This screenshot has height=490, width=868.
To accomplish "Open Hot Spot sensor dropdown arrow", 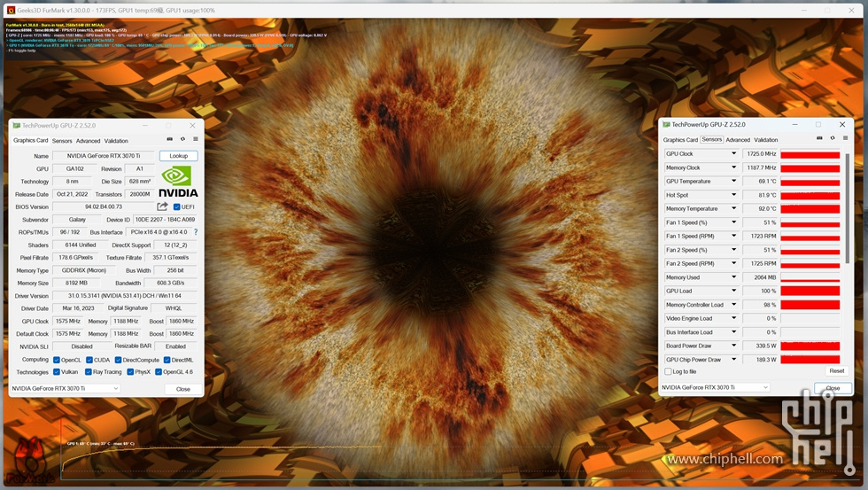I will point(734,195).
